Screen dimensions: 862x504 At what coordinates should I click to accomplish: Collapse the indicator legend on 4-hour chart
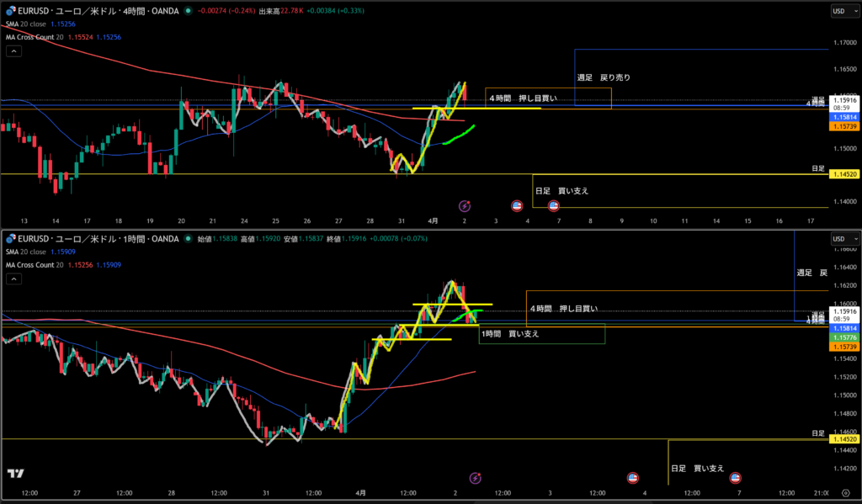(13, 50)
